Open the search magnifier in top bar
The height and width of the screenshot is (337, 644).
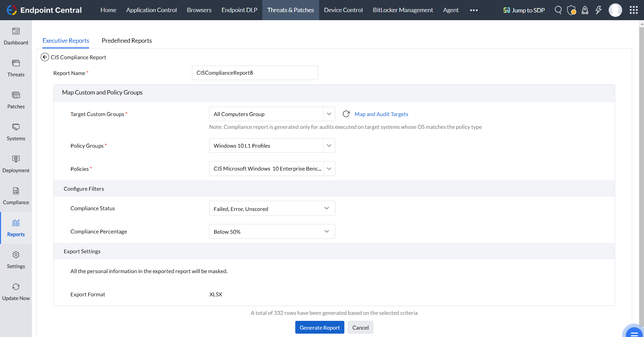tap(558, 10)
